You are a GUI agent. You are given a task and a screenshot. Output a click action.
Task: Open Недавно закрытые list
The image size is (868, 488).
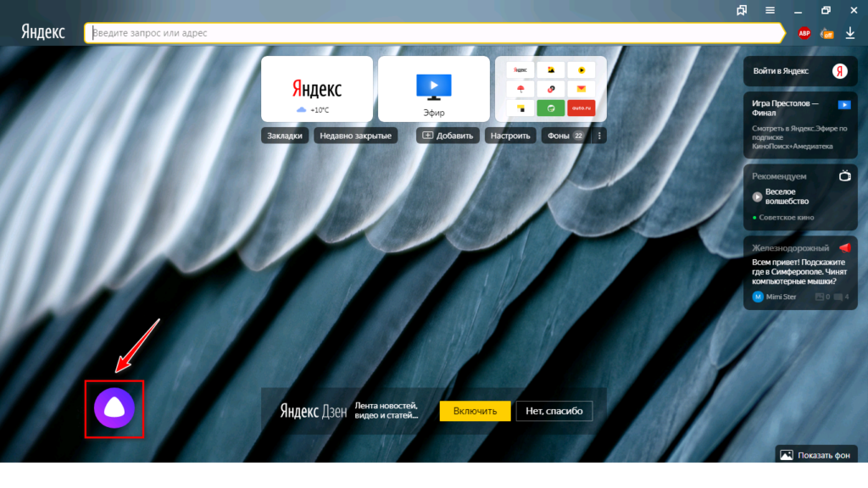pyautogui.click(x=355, y=136)
